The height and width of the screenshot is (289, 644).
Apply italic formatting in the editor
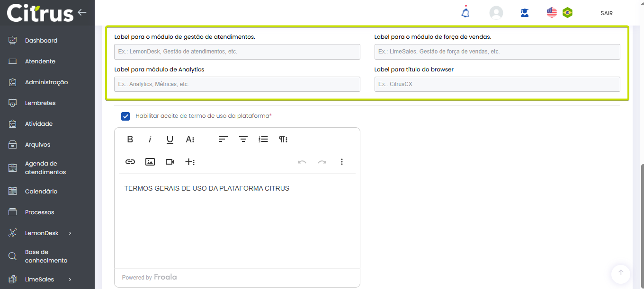[150, 139]
